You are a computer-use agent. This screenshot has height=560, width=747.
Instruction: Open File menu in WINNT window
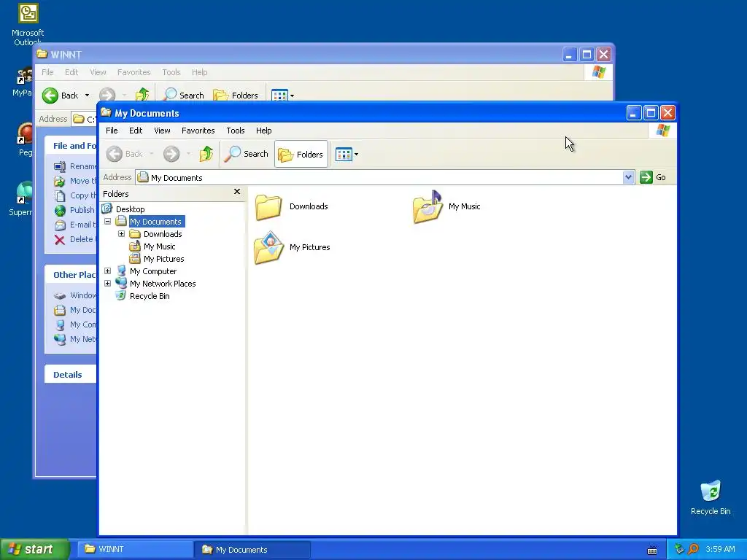point(47,72)
